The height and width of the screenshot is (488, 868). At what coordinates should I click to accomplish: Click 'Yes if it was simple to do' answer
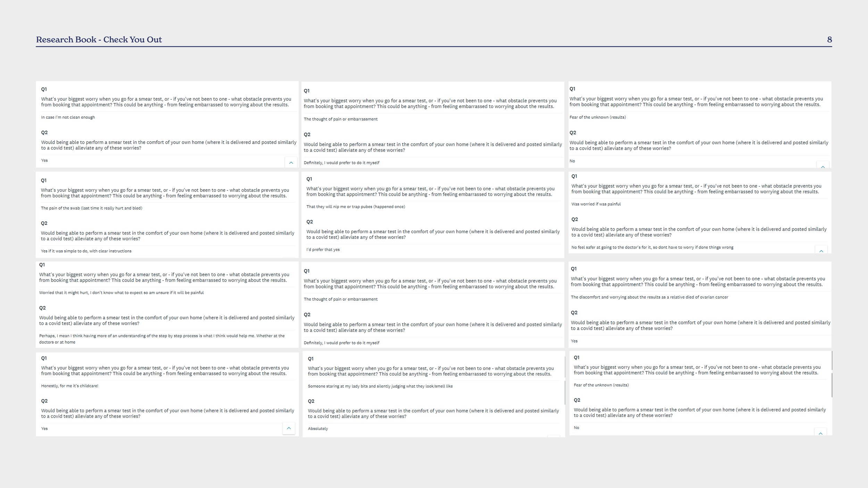(x=86, y=251)
